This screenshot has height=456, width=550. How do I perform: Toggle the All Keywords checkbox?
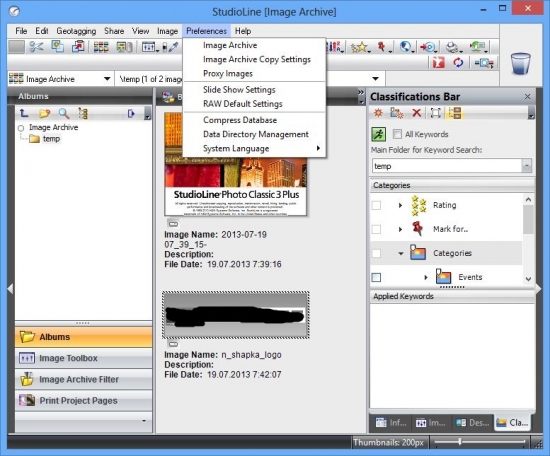pyautogui.click(x=397, y=134)
